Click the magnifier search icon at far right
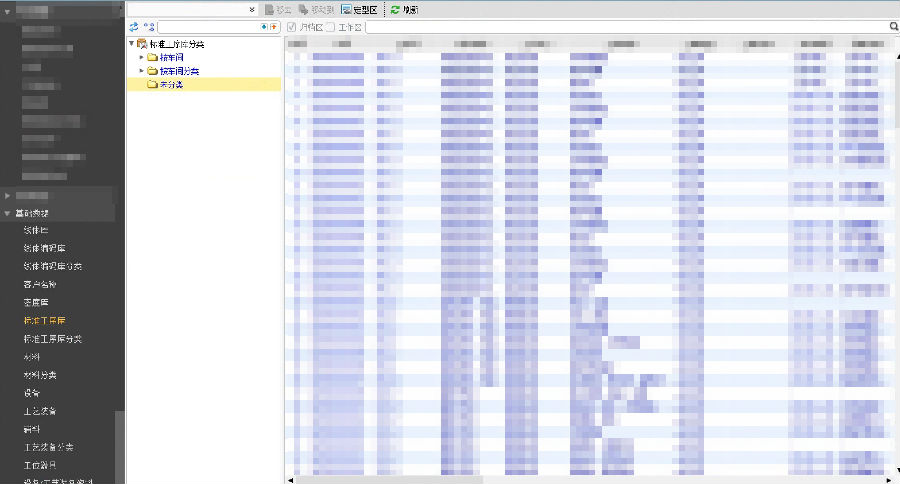 pyautogui.click(x=893, y=27)
